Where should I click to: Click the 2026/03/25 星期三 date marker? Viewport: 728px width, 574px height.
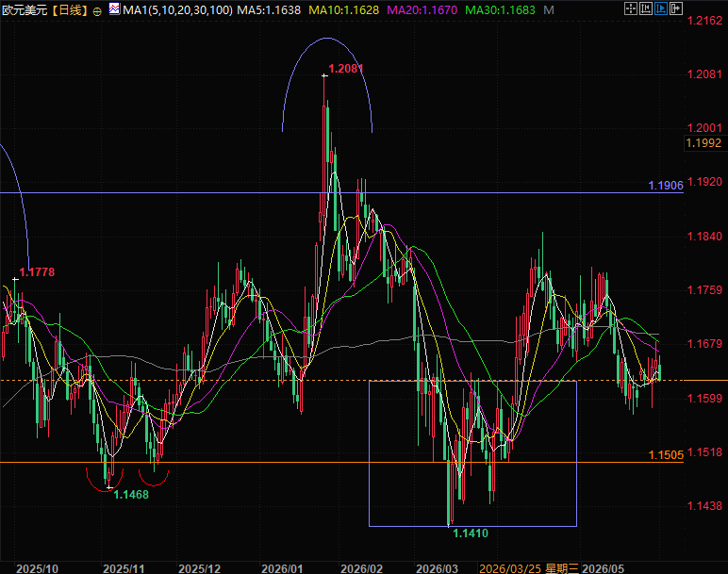coord(529,568)
